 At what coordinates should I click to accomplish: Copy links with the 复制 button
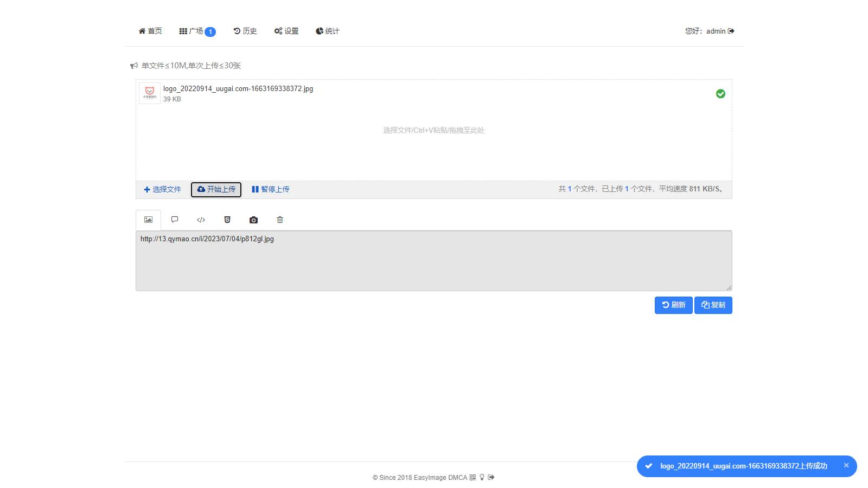pos(713,305)
